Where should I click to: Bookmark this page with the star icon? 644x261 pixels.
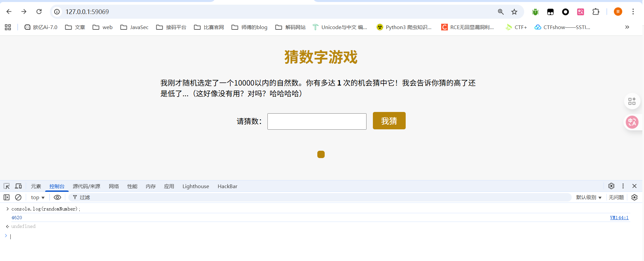(514, 12)
